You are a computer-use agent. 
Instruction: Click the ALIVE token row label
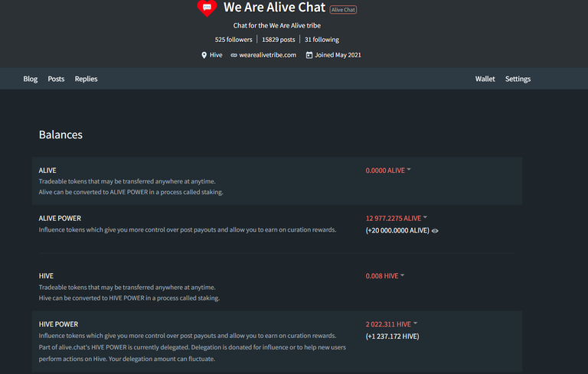click(x=47, y=171)
